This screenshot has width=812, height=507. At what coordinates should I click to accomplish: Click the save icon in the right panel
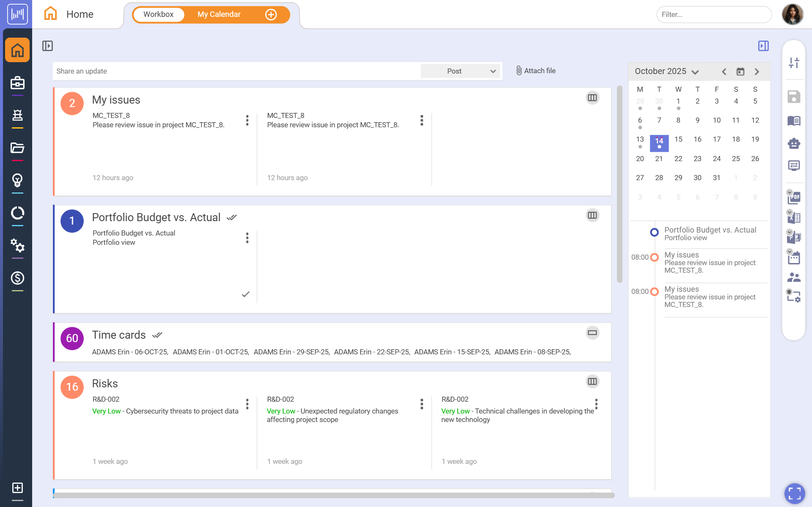794,96
